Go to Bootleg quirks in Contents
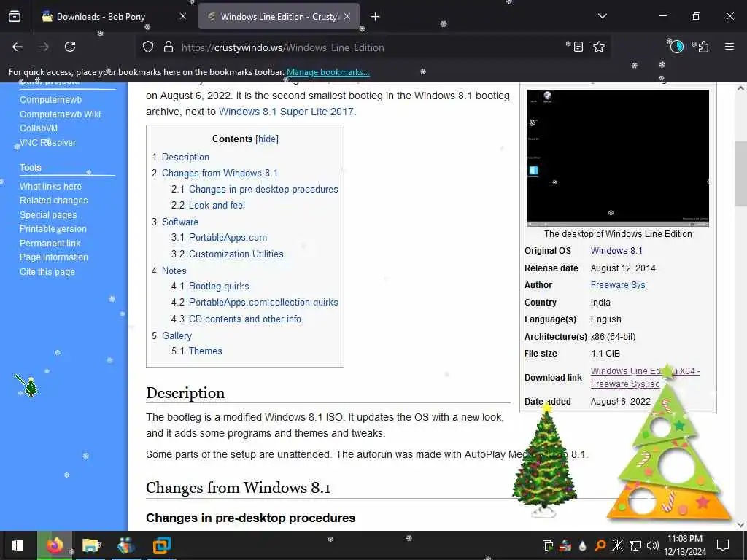This screenshot has width=747, height=560. 219,286
